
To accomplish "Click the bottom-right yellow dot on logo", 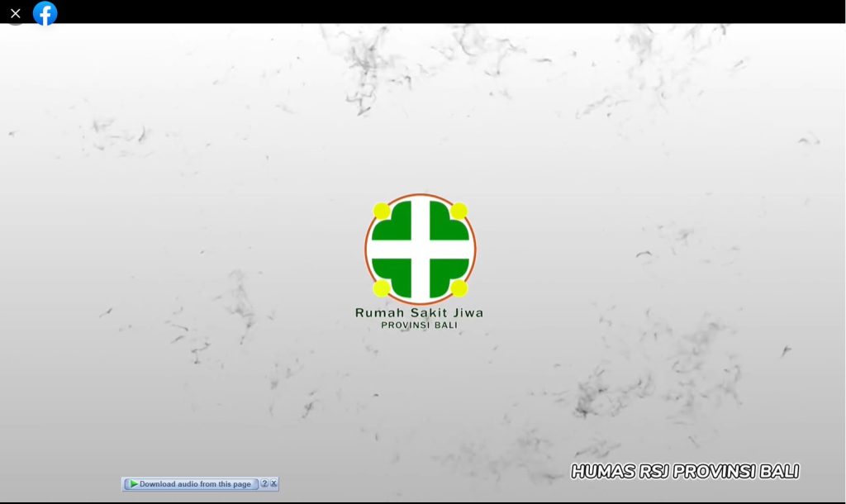I will (459, 288).
